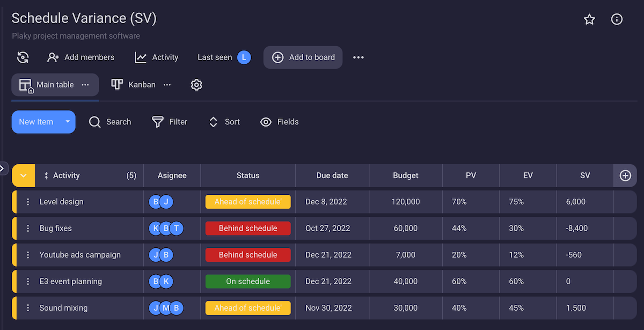Click the Due date column header
Image resolution: width=644 pixels, height=330 pixels.
click(332, 175)
